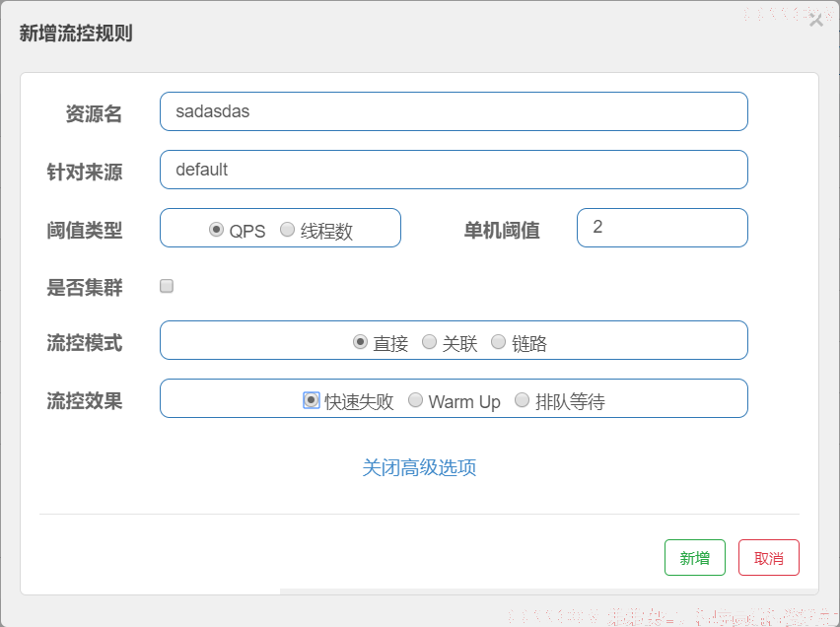Screen dimensions: 840x627
Task: Click the 针对来源 label
Action: tap(85, 172)
